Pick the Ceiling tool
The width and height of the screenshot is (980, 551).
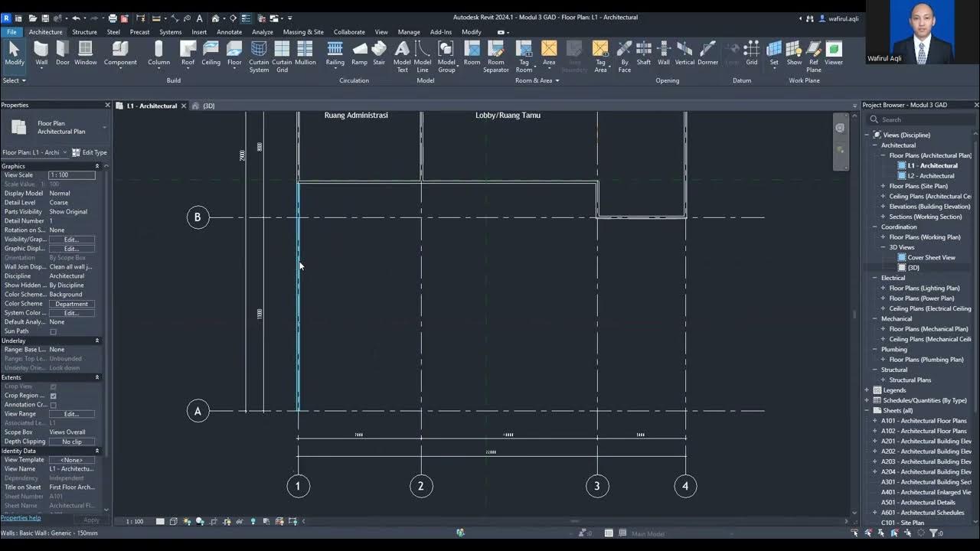point(211,54)
